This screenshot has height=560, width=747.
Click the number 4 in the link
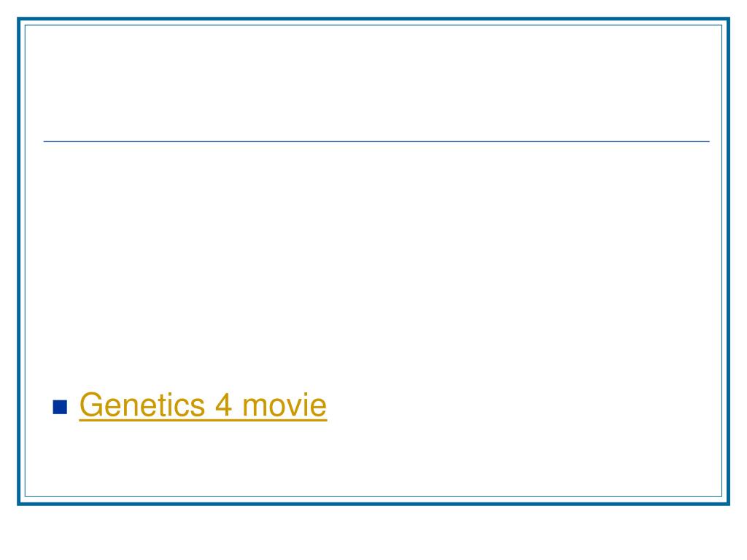[223, 405]
